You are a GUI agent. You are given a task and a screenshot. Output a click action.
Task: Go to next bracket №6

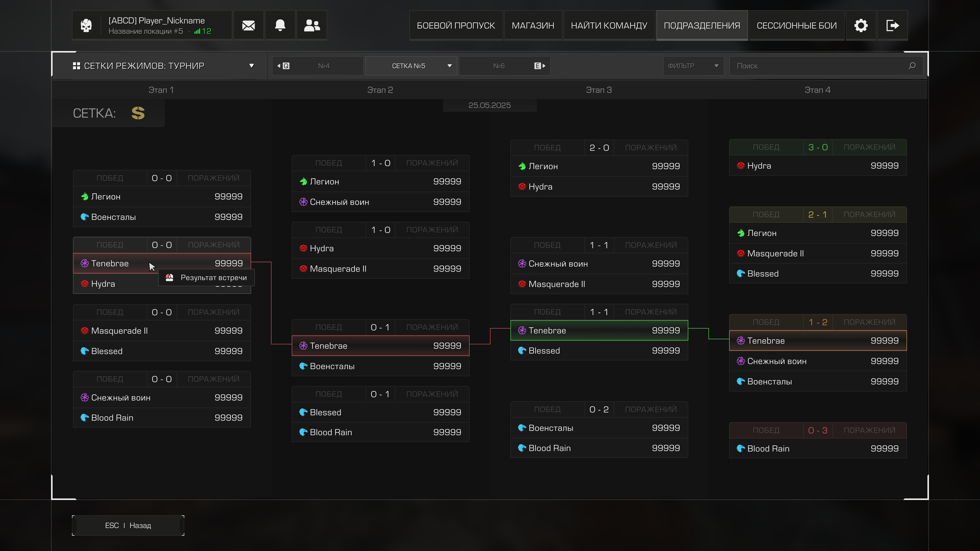pyautogui.click(x=505, y=66)
